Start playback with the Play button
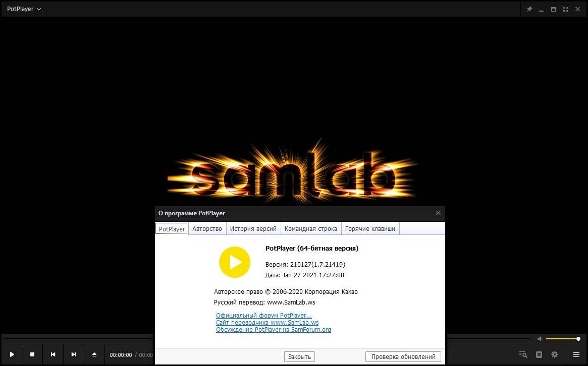This screenshot has height=366, width=588. [x=12, y=354]
